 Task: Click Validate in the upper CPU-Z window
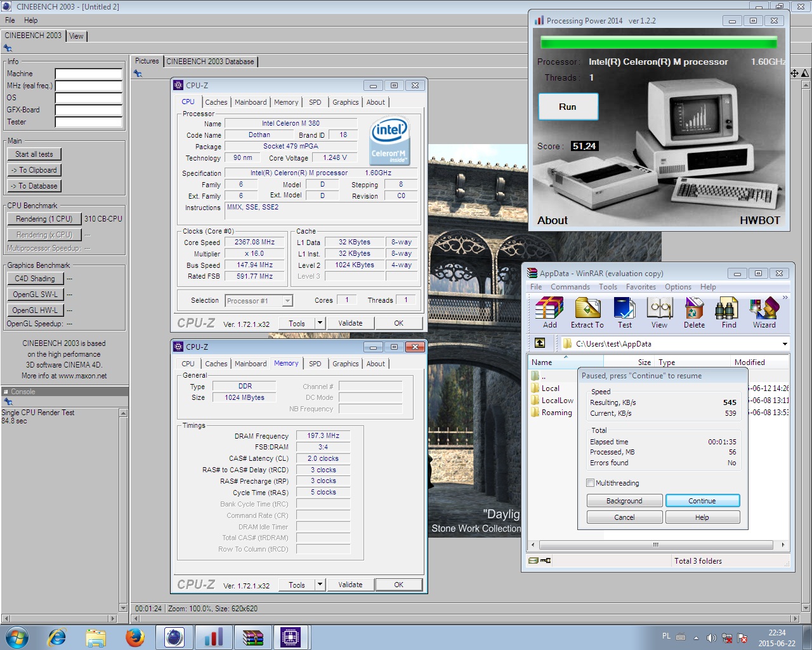point(350,323)
